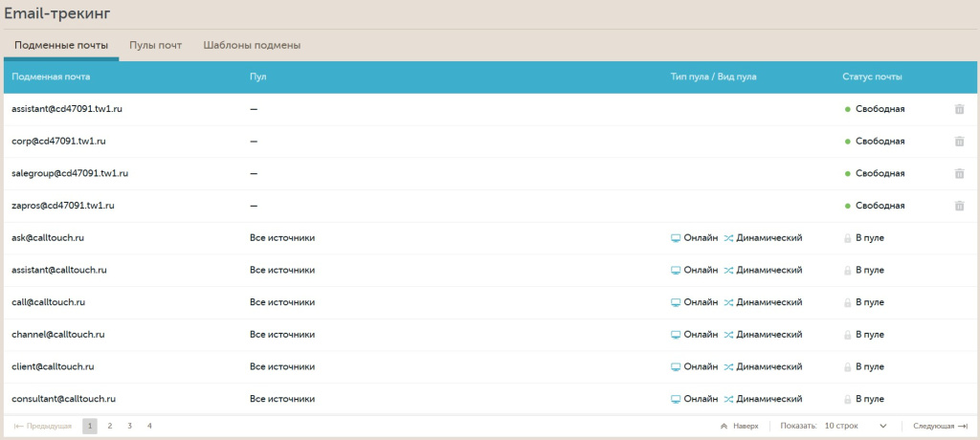The width and height of the screenshot is (980, 440).
Task: Click Все источники in the consultant@calltouch.ru row
Action: point(282,399)
